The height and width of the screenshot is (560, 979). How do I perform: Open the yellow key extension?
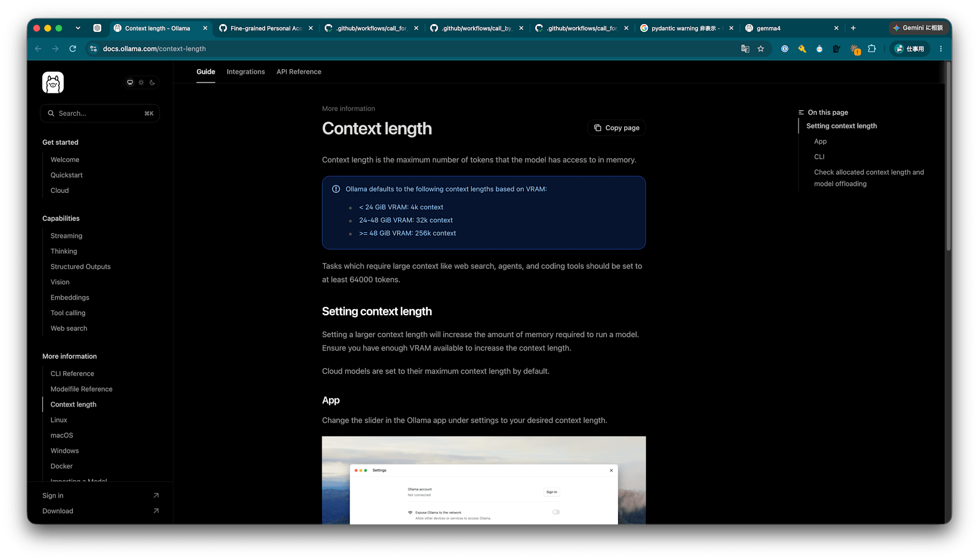pos(802,48)
